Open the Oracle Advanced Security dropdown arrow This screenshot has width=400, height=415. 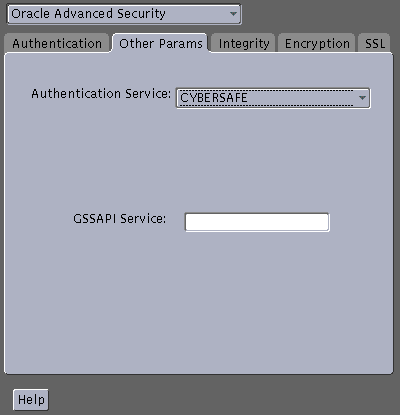(233, 14)
